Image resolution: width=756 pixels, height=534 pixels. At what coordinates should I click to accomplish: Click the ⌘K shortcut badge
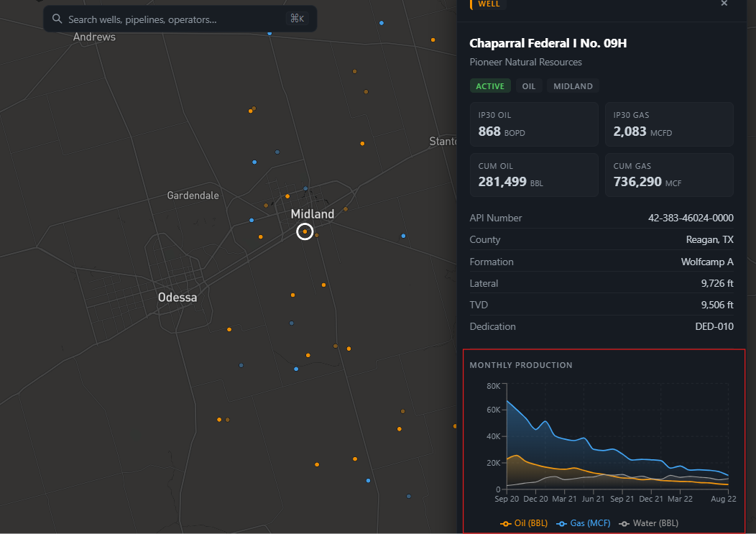(x=297, y=19)
